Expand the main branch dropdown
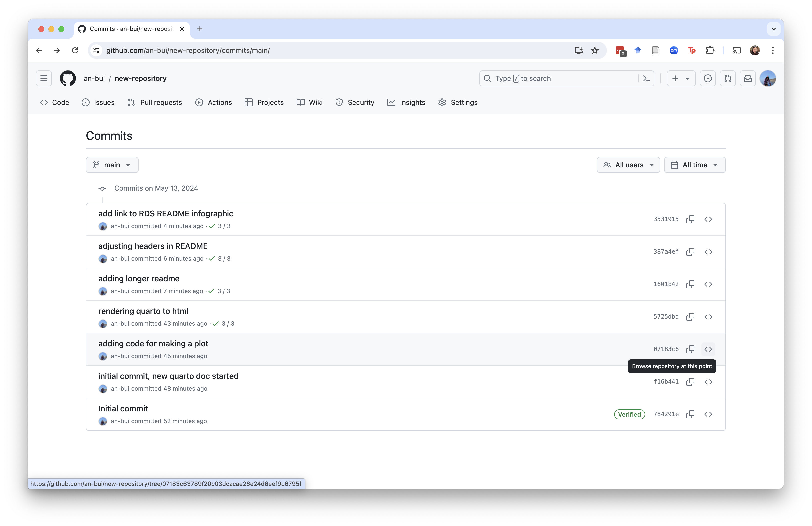Viewport: 812px width, 526px height. click(x=112, y=165)
